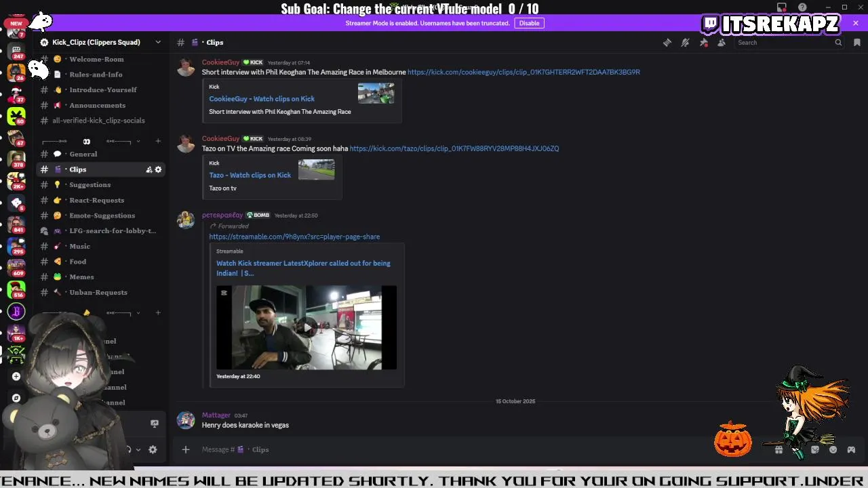868x488 pixels.
Task: Open 'CookieeGuy - Watch clips on Kick' link
Action: 262,99
